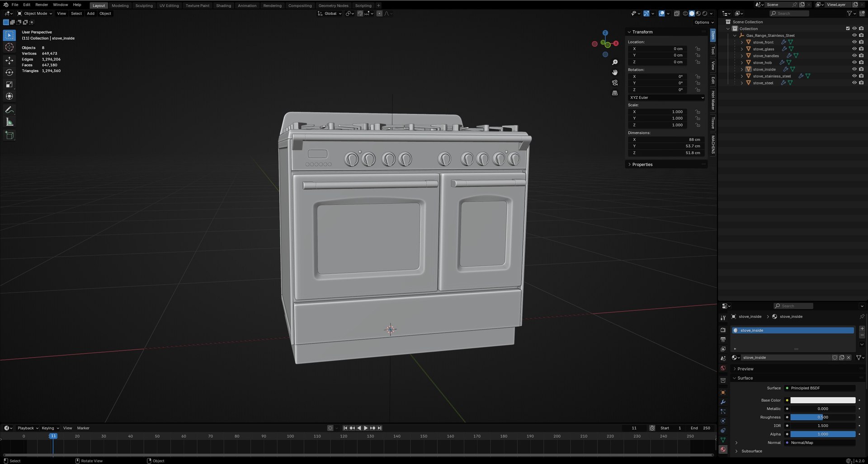Click the viewport pan hand icon

click(x=615, y=72)
